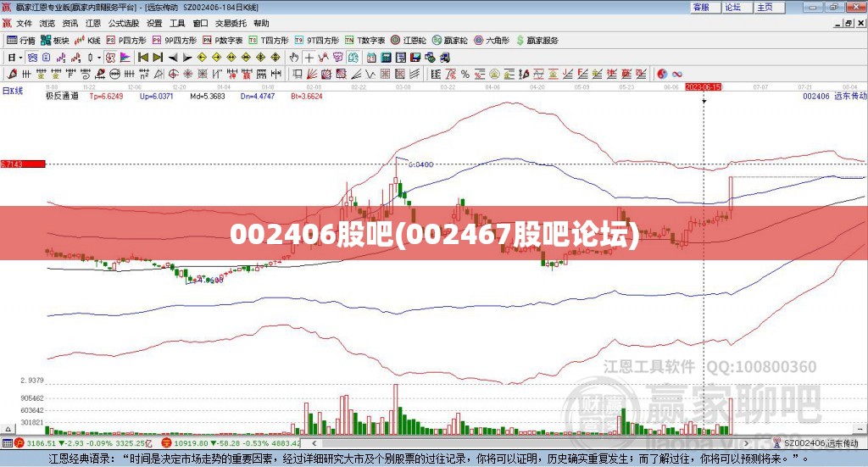The width and height of the screenshot is (868, 467).
Task: Click the Bt=3.6624 indicator value
Action: click(x=307, y=96)
